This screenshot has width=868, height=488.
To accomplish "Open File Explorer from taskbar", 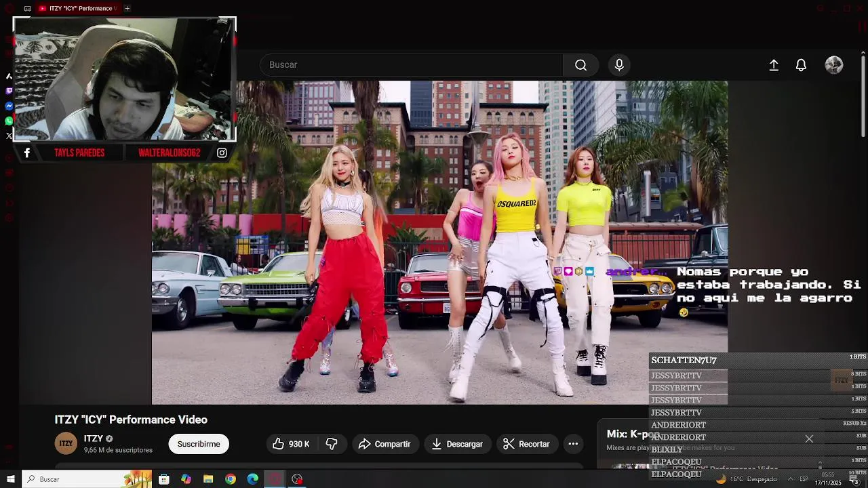I will 208,479.
